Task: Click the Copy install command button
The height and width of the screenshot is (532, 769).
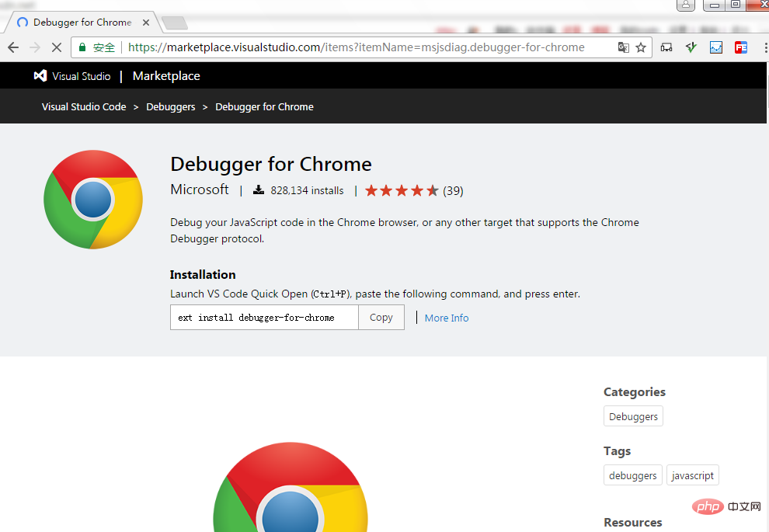Action: (x=381, y=318)
